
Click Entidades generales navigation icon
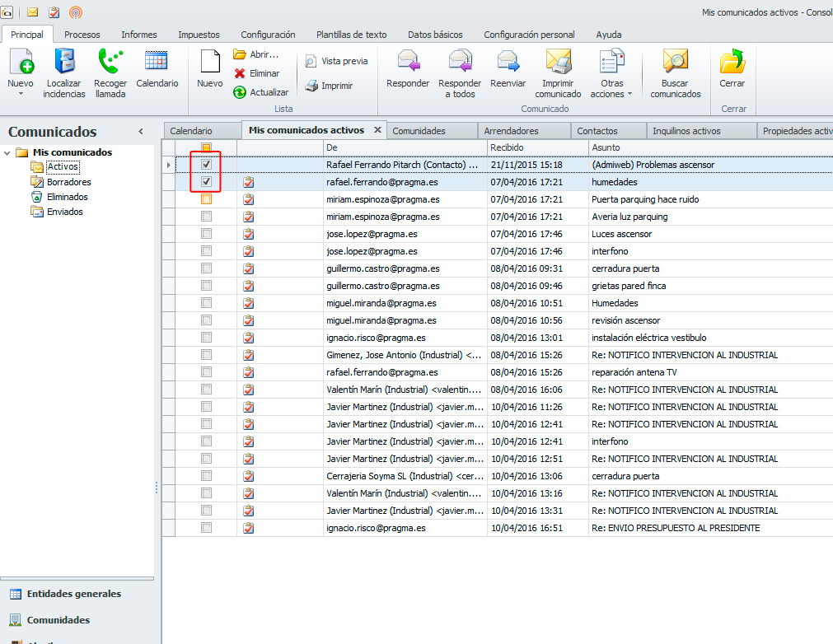(16, 594)
